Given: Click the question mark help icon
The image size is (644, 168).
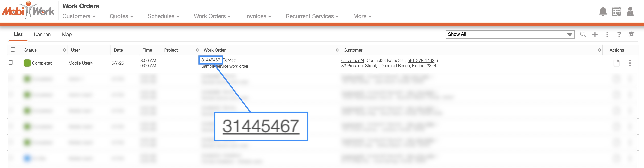Looking at the screenshot, I should pos(619,34).
